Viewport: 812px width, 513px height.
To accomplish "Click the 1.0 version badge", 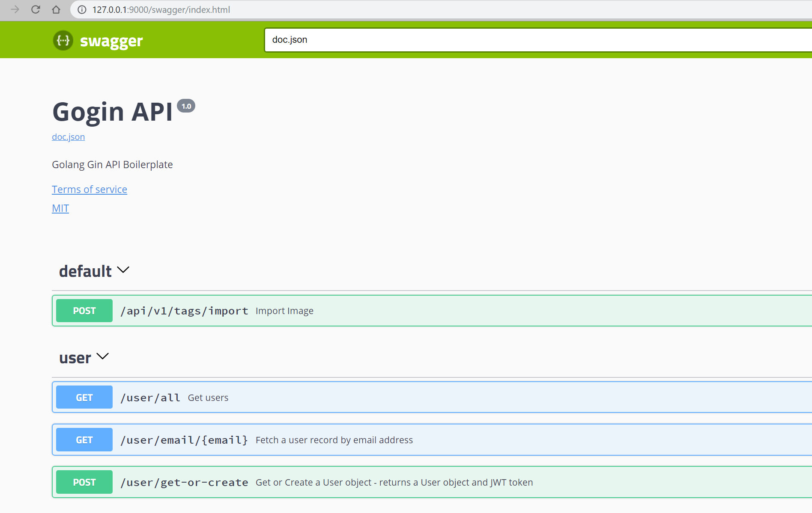I will coord(186,106).
